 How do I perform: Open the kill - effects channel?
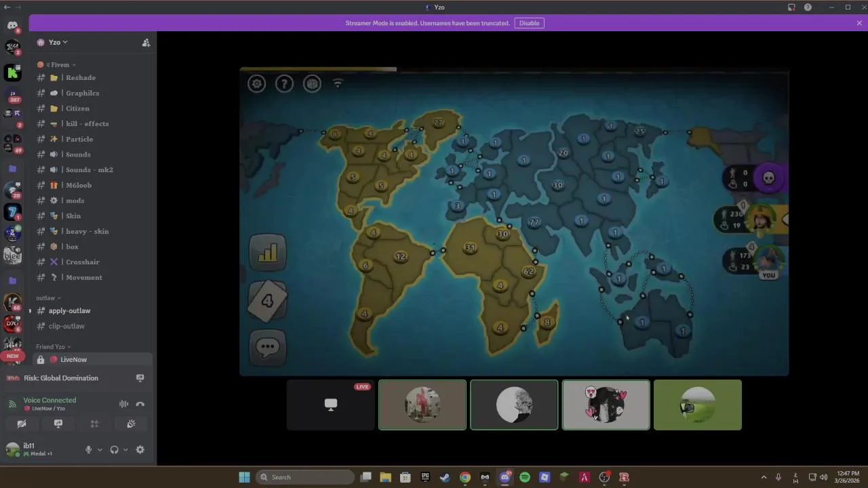[x=94, y=123]
